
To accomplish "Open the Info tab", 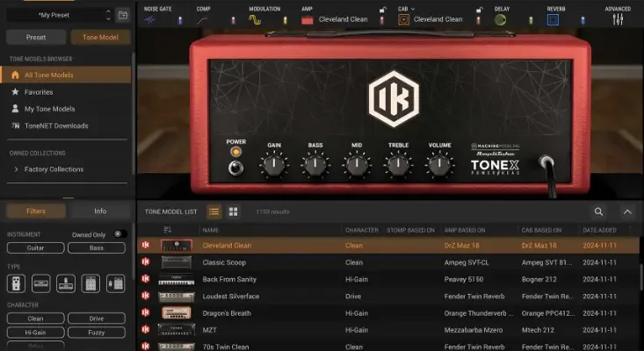I will coord(100,211).
